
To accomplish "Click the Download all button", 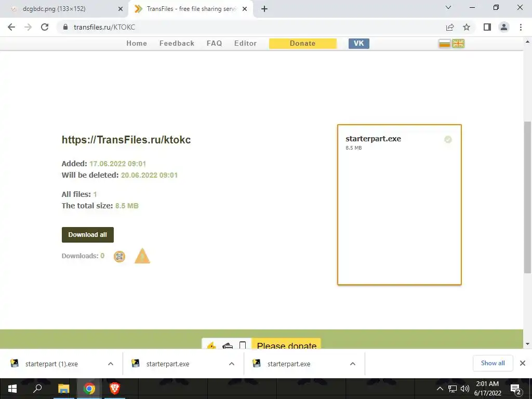I will 87,235.
